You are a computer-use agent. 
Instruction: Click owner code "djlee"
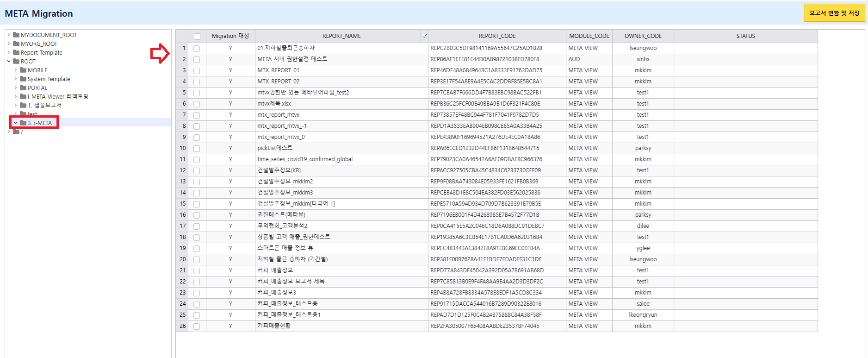(x=643, y=226)
